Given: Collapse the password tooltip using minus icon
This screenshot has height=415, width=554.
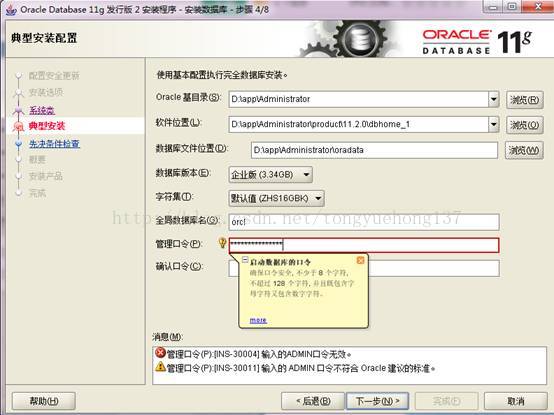Looking at the screenshot, I should tap(244, 260).
